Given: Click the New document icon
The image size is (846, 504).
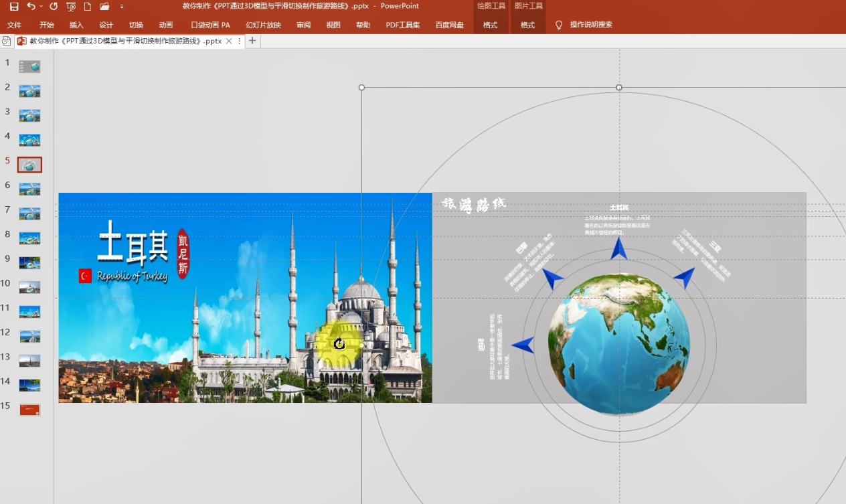Looking at the screenshot, I should click(87, 6).
